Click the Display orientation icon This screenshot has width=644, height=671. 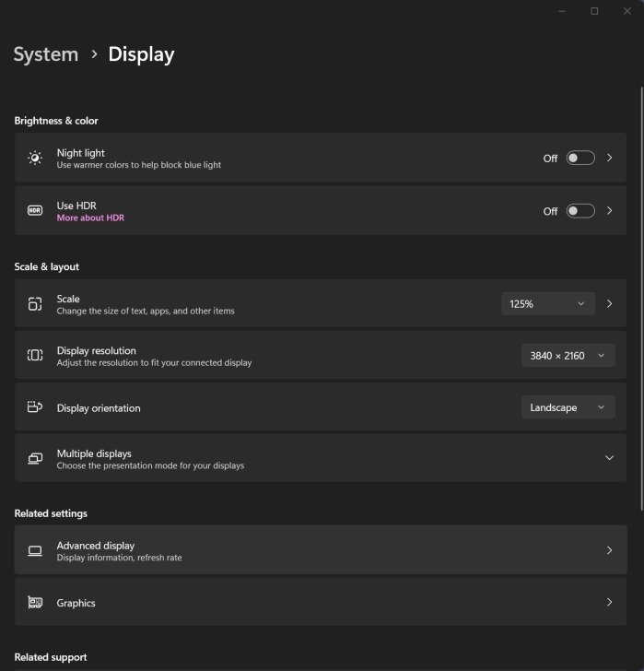[x=35, y=407]
